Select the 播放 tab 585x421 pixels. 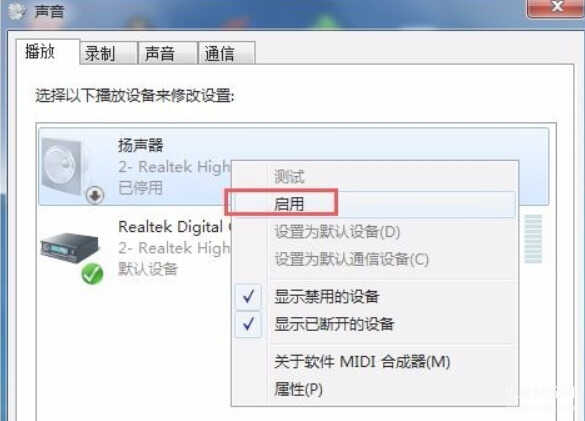(x=47, y=52)
